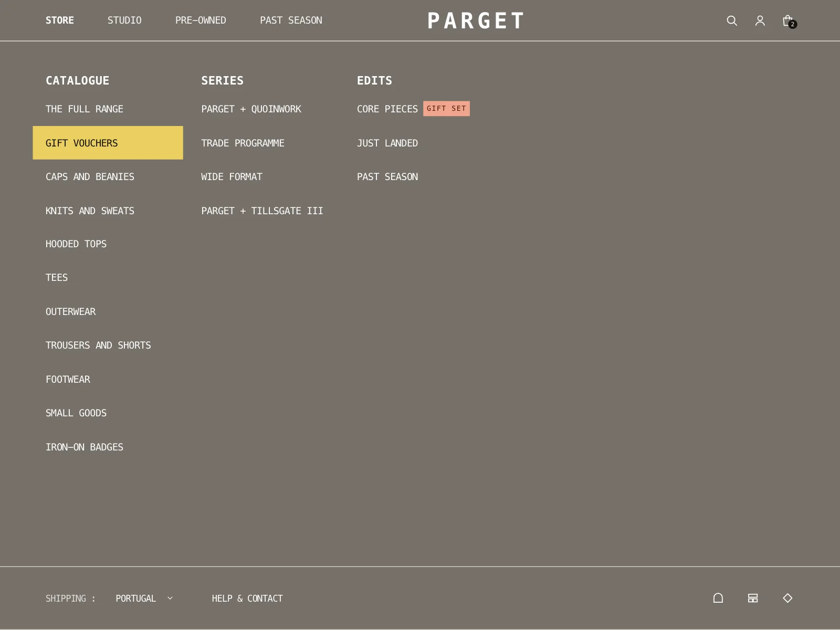
Task: Open the shopping bag with 2 items
Action: (789, 21)
